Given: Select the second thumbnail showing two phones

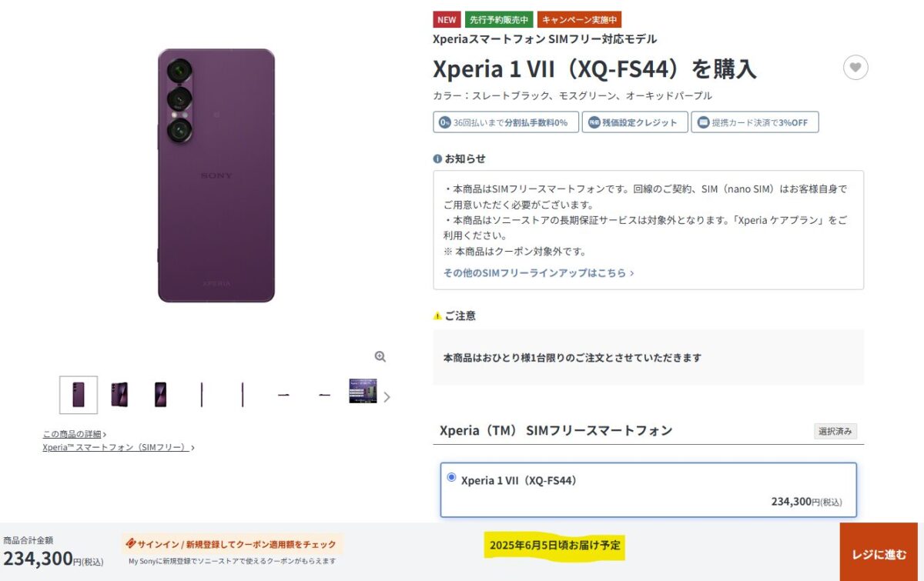Looking at the screenshot, I should pyautogui.click(x=119, y=395).
